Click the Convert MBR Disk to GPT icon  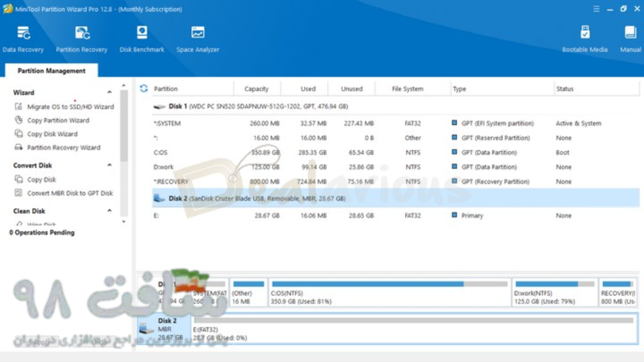point(18,192)
